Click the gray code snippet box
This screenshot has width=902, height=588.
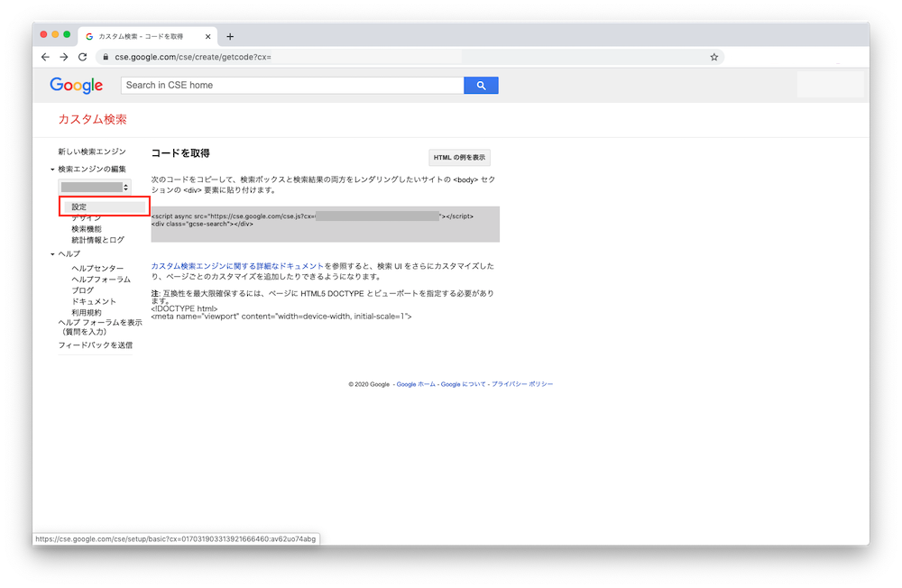[x=325, y=224]
